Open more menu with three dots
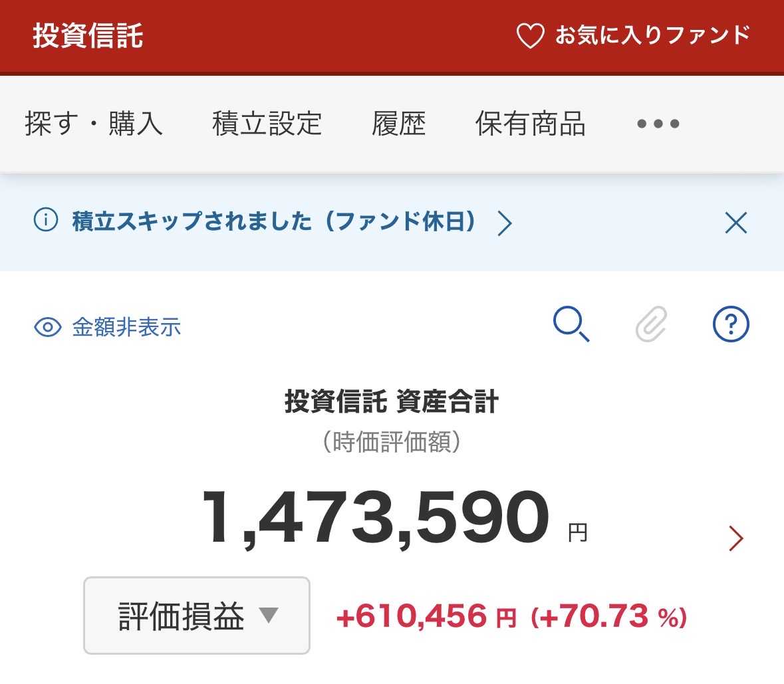The width and height of the screenshot is (784, 684). [658, 124]
